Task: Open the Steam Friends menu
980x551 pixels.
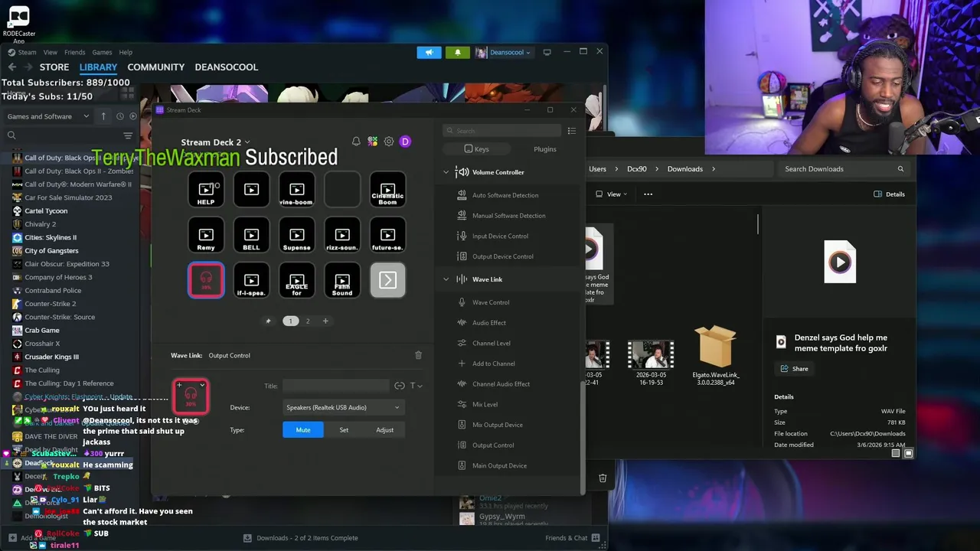Action: [x=75, y=53]
